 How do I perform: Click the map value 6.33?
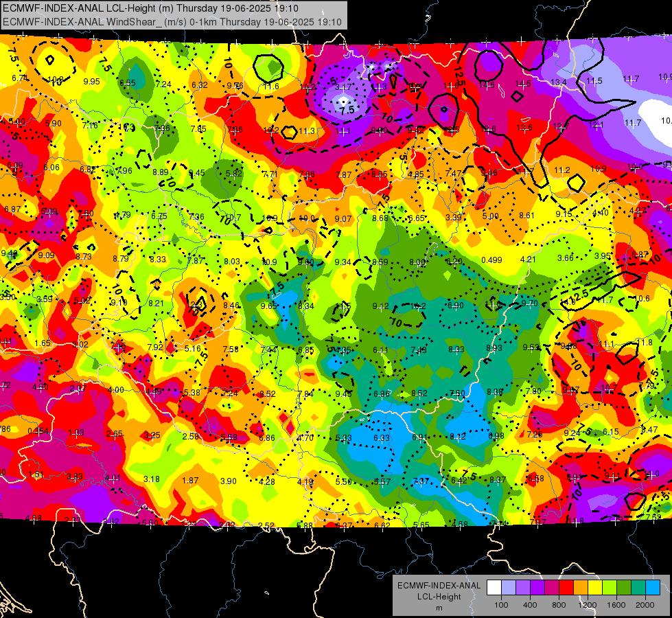382,437
